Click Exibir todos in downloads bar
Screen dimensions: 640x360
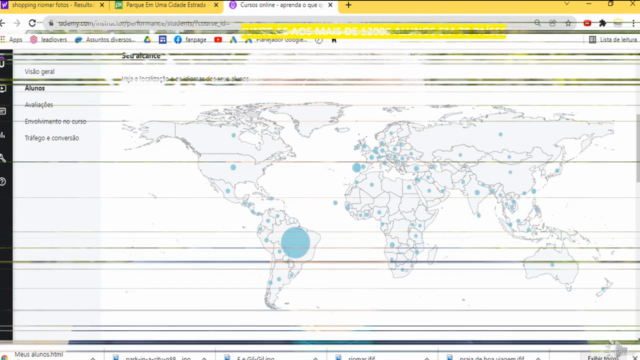(x=603, y=358)
